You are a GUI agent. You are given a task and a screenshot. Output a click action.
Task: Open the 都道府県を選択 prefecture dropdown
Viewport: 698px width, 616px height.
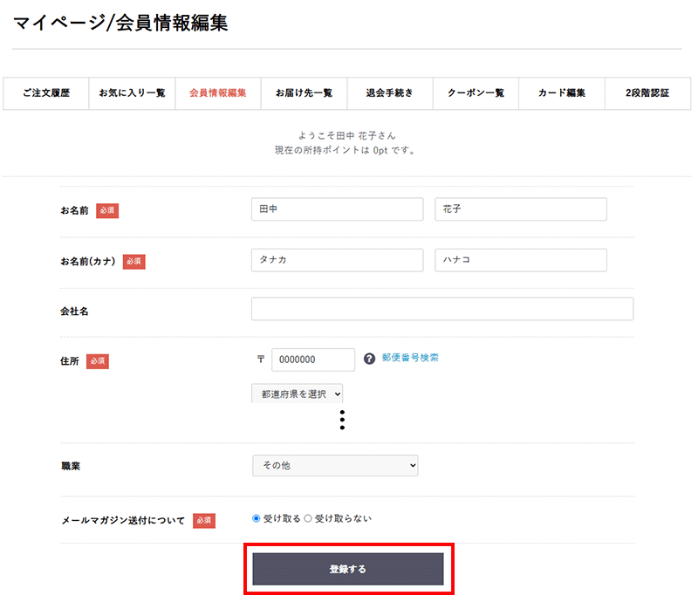297,394
